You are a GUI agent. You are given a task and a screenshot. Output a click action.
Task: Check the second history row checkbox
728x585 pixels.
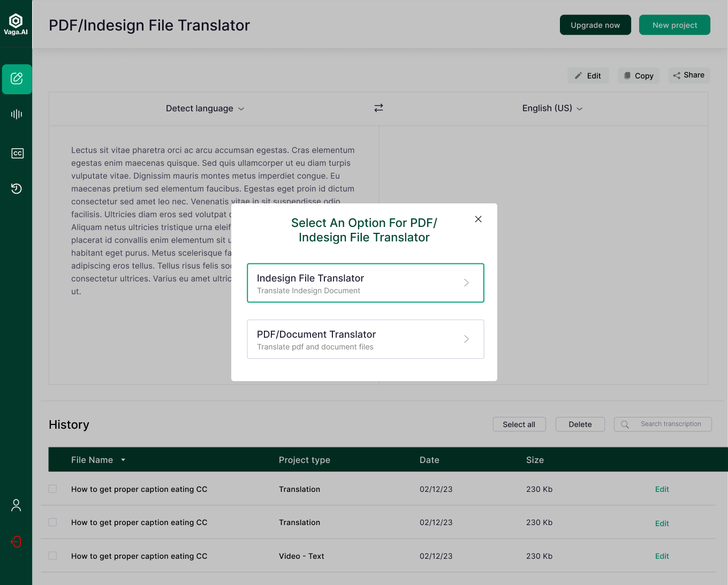tap(52, 522)
